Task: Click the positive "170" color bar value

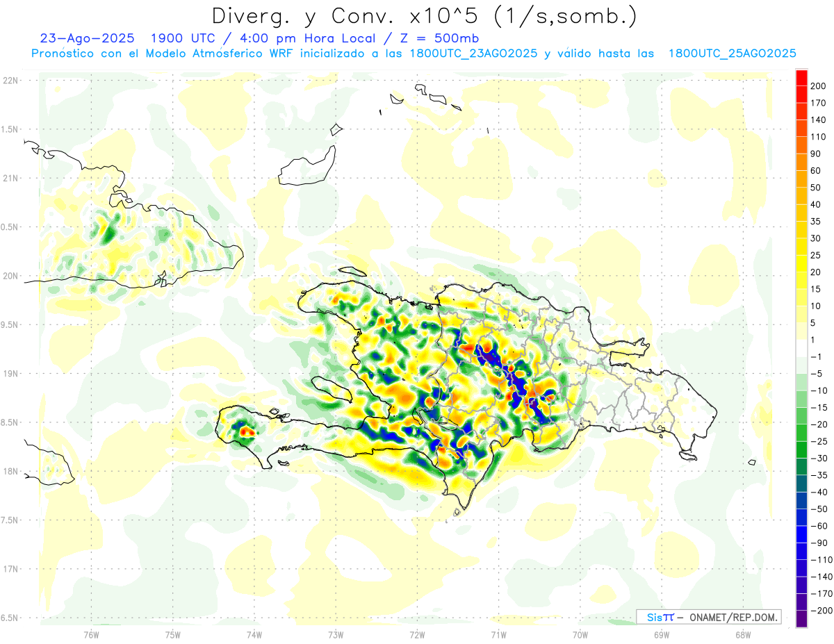Action: (x=818, y=103)
